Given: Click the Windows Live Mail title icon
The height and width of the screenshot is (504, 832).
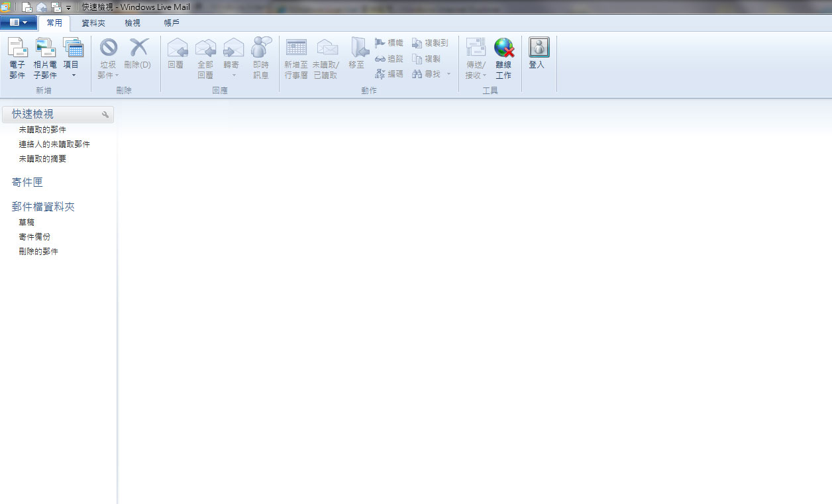Looking at the screenshot, I should (5, 7).
